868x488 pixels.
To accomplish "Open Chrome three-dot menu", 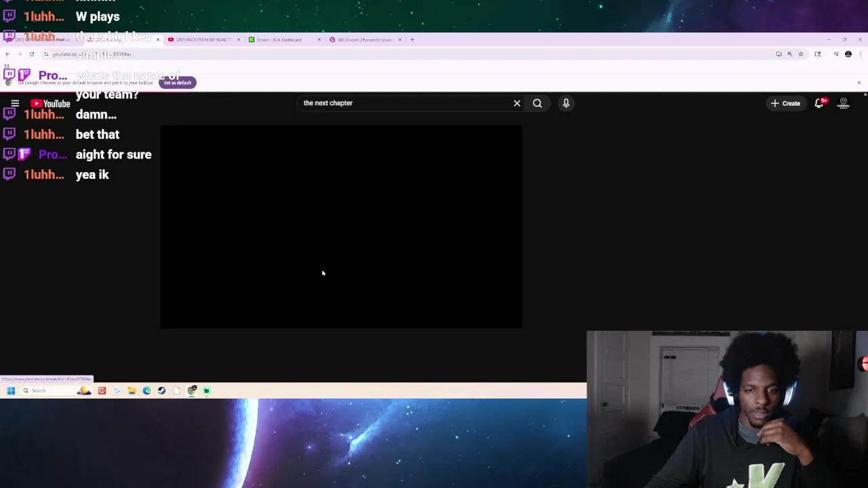I will [x=859, y=54].
